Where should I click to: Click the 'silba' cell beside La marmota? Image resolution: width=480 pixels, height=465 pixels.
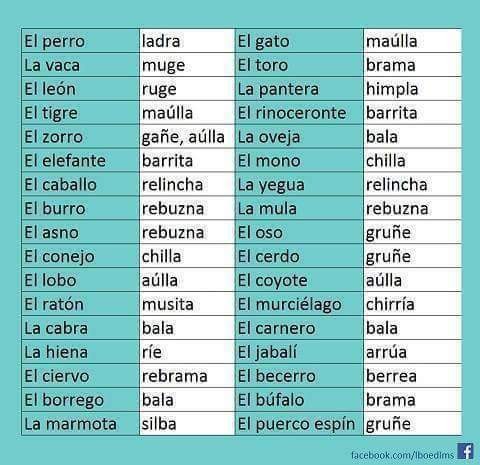187,424
